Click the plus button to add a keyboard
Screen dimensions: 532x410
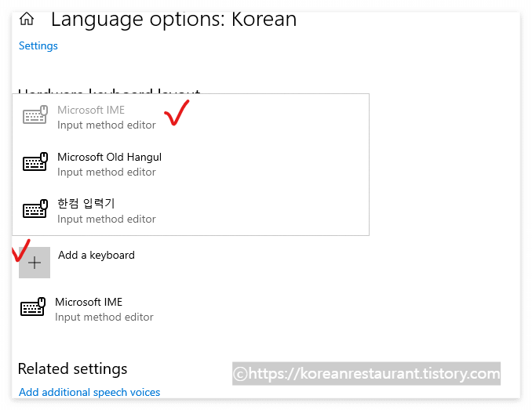35,263
